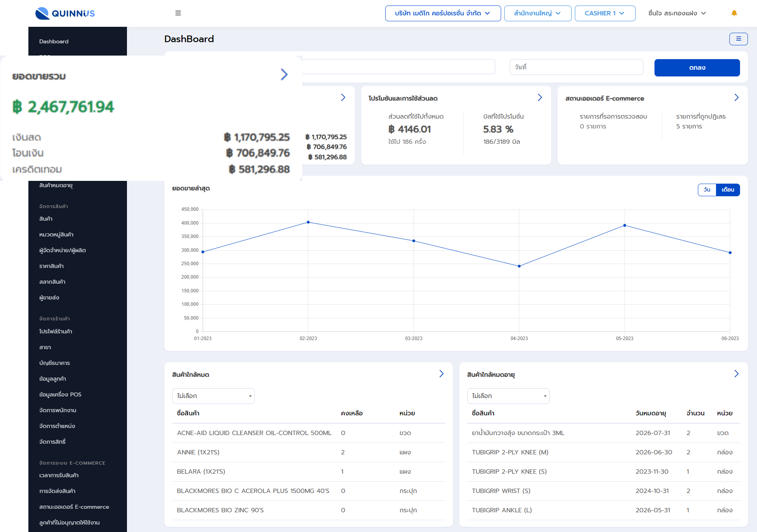Screen dimensions: 757x532
Task: Open สถานะออเดอร์ E-commerce sidebar link
Action: (x=74, y=507)
